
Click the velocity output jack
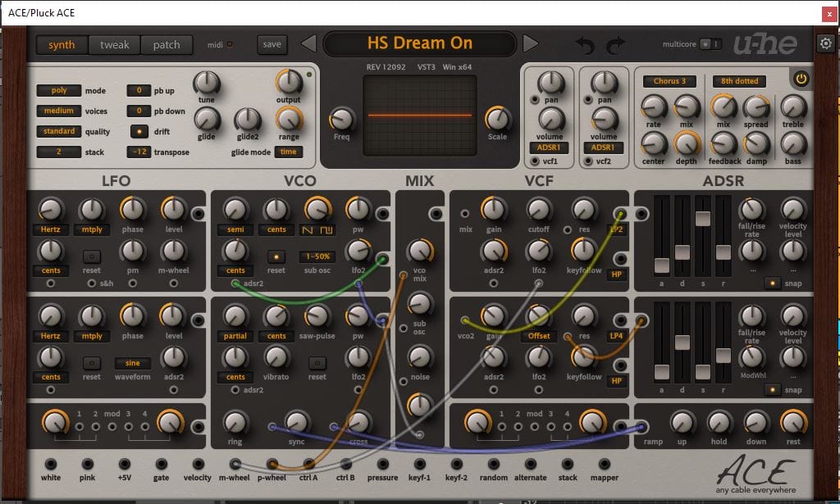[x=198, y=464]
